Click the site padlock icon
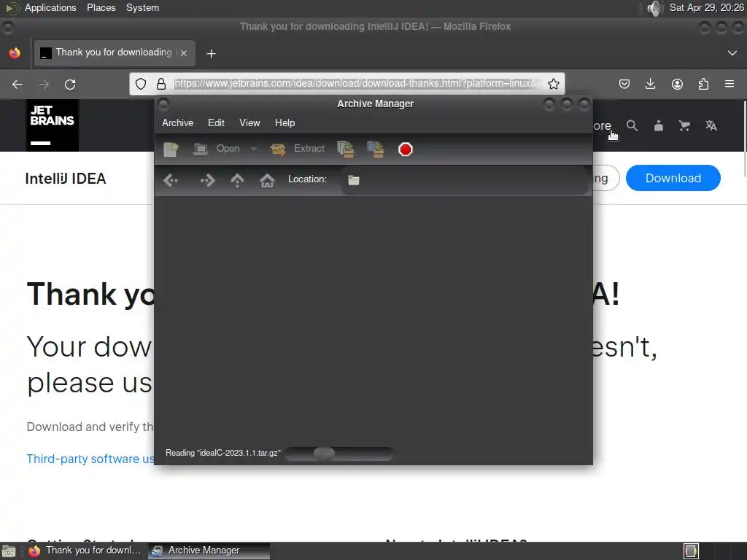Screen dimensions: 747x560 pos(161,84)
